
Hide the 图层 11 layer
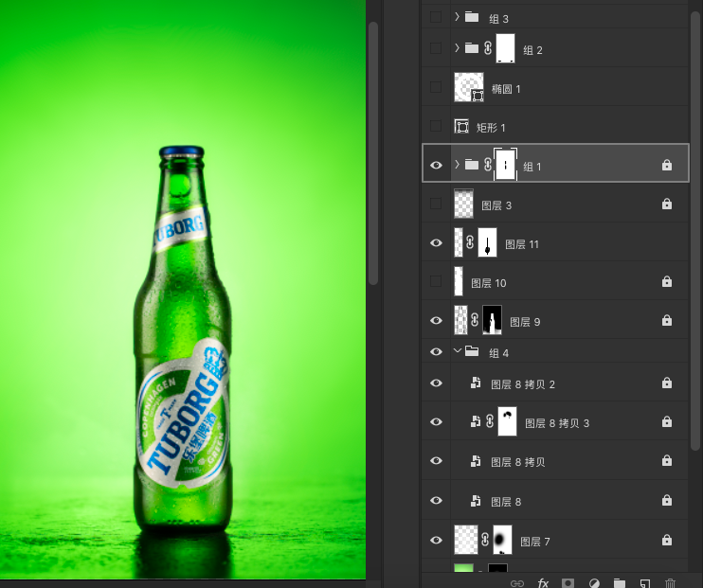point(436,243)
